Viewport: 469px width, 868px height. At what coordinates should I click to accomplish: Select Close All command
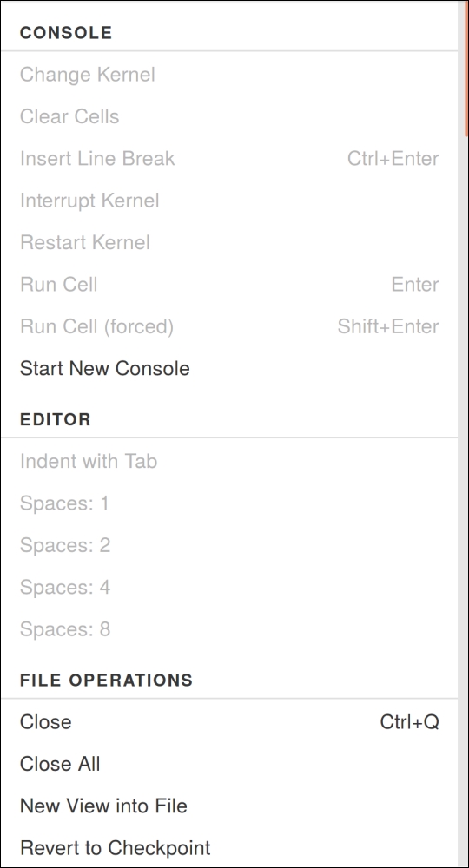coord(229,764)
